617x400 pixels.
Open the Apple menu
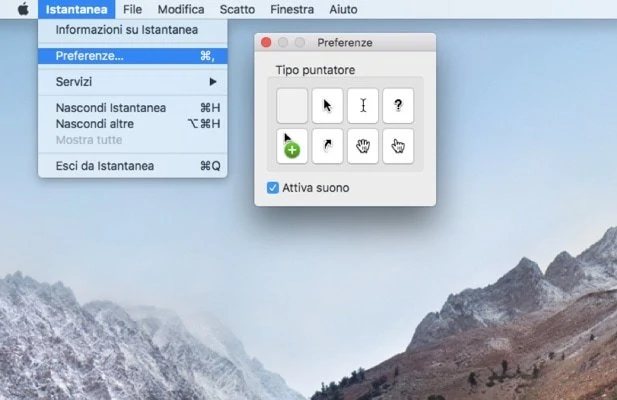pyautogui.click(x=23, y=9)
